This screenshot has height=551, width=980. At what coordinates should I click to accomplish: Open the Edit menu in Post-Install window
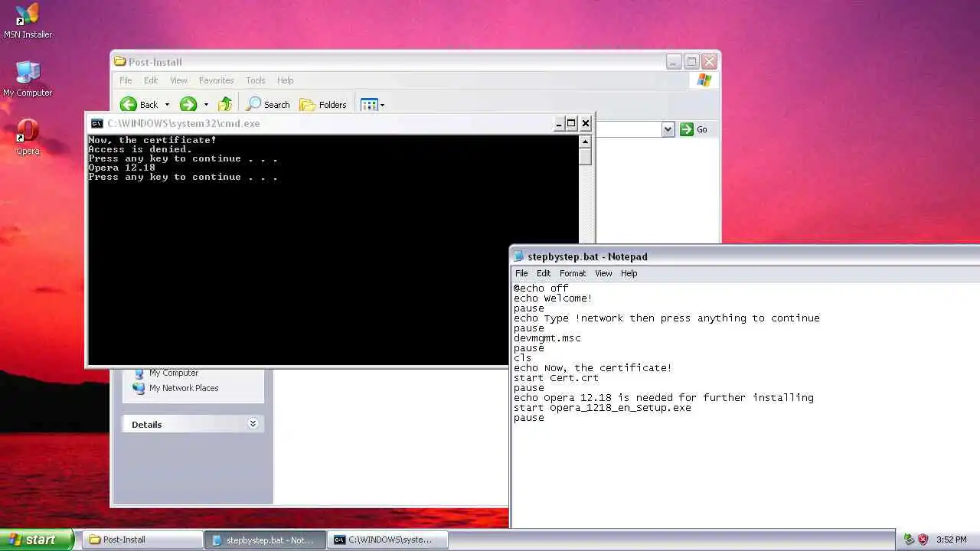(x=151, y=80)
